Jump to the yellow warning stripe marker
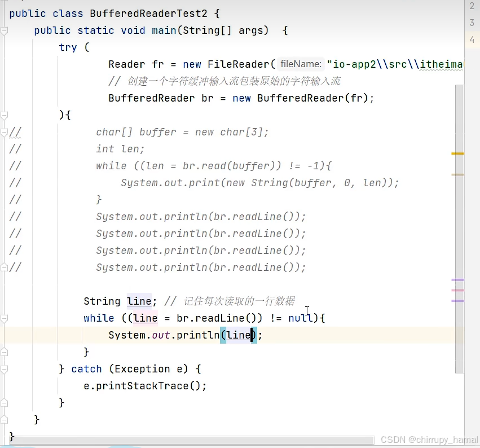This screenshot has width=480, height=448. tap(457, 153)
